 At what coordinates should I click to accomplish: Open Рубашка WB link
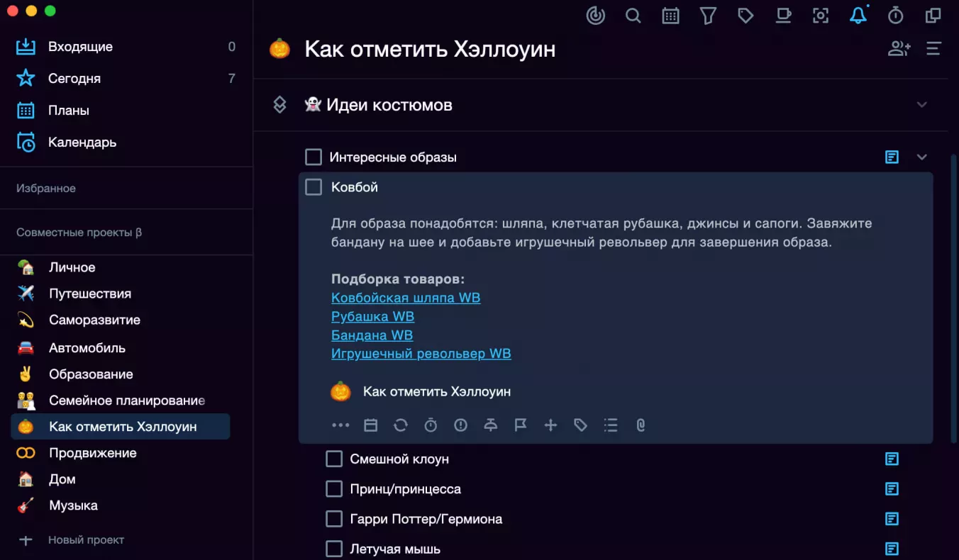[x=372, y=316]
